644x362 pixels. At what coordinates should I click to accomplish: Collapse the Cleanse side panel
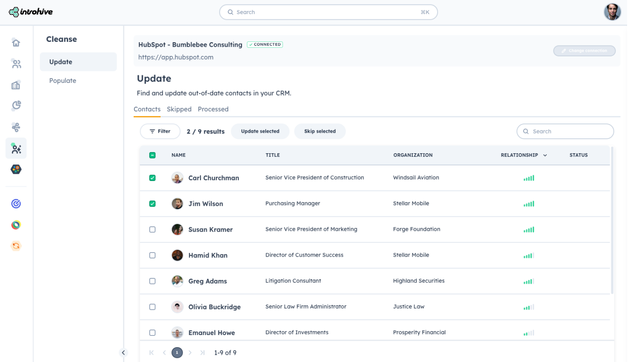coord(124,353)
